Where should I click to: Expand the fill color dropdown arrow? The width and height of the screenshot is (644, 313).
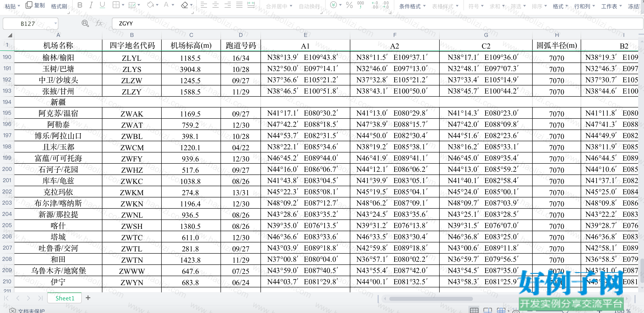157,5
